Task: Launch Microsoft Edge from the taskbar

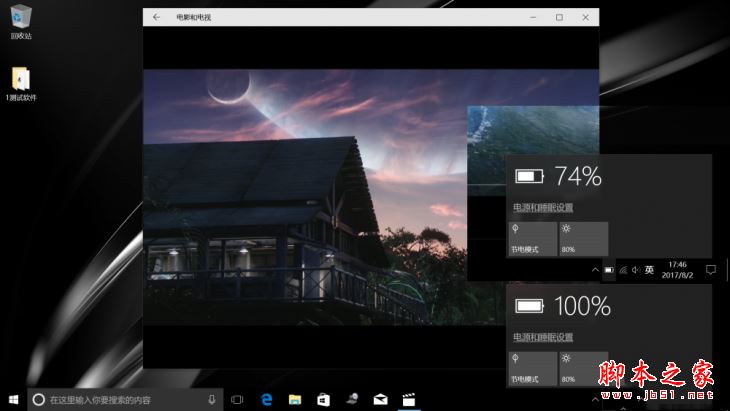Action: [266, 399]
